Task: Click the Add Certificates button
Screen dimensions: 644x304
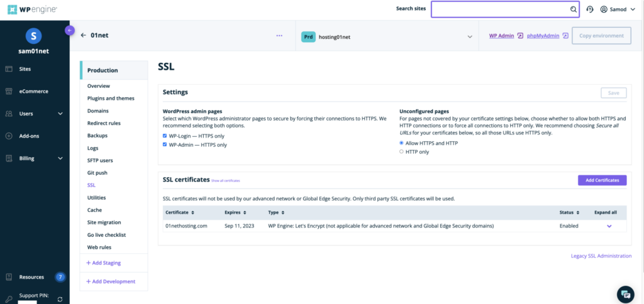Action: [602, 180]
